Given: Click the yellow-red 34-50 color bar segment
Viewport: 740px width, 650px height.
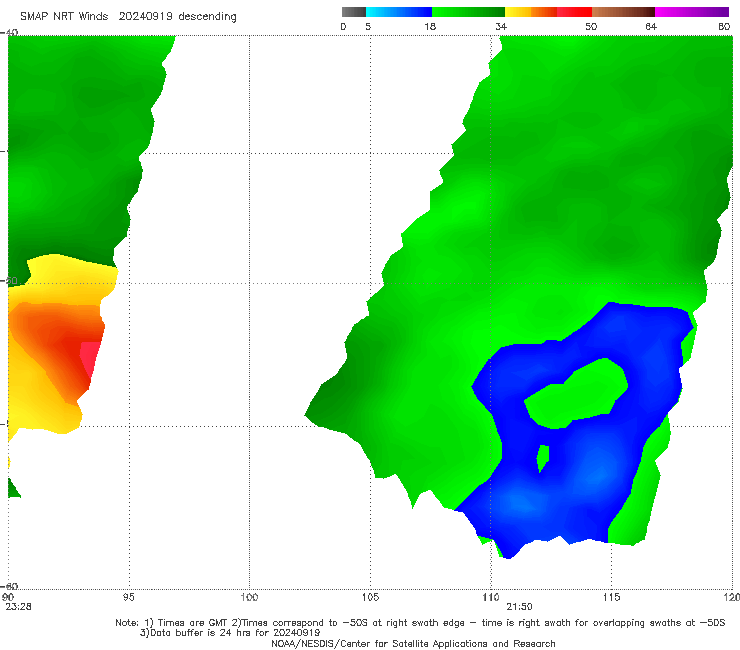Looking at the screenshot, I should pyautogui.click(x=548, y=12).
